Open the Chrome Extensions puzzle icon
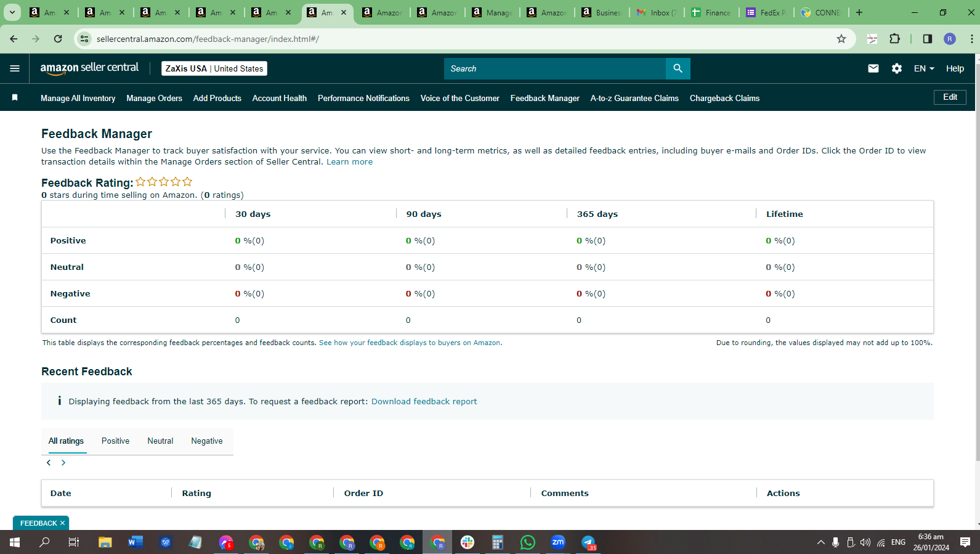 (x=894, y=39)
